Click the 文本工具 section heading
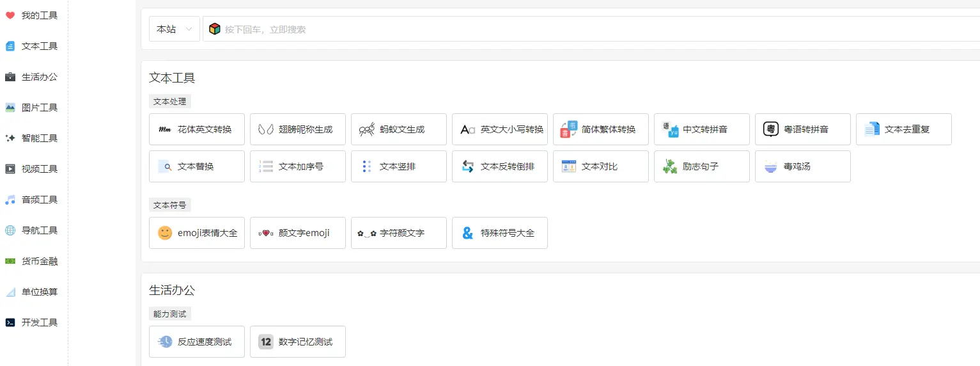This screenshot has width=980, height=366. (172, 78)
